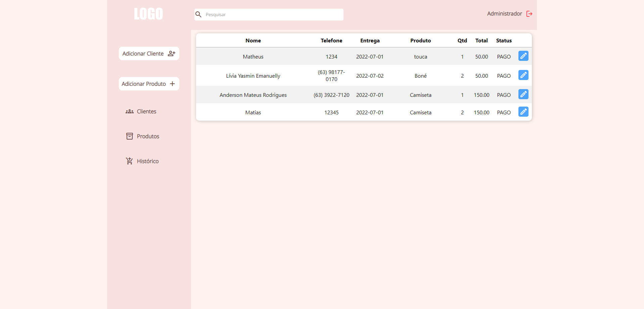644x309 pixels.
Task: Edit the Anderson Mateus Rodrigues order
Action: (x=523, y=94)
